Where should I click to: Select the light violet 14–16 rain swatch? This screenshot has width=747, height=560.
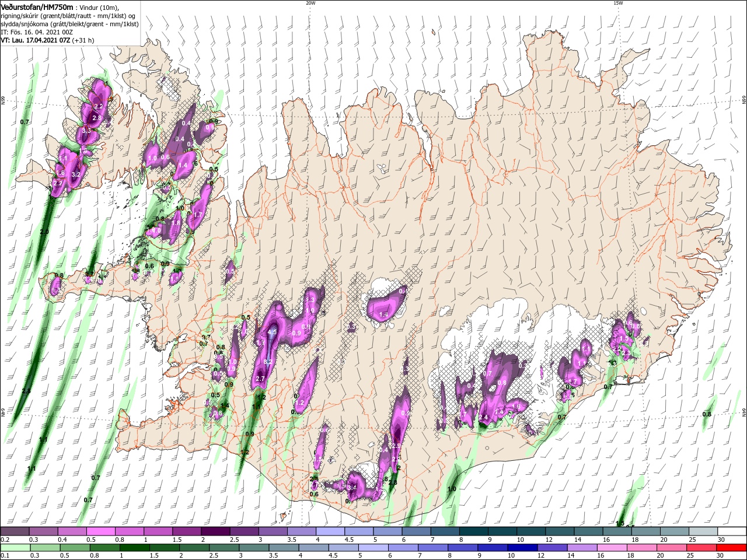[x=581, y=548]
